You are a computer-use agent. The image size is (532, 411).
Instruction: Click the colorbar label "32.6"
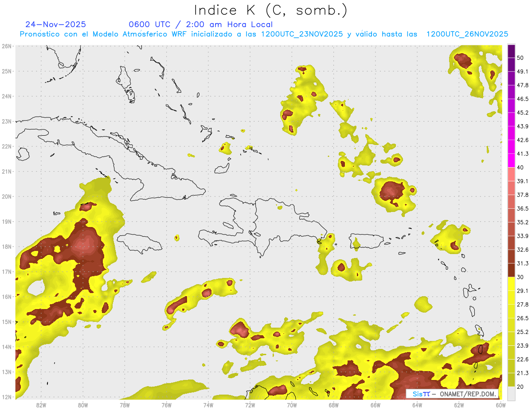pos(522,250)
